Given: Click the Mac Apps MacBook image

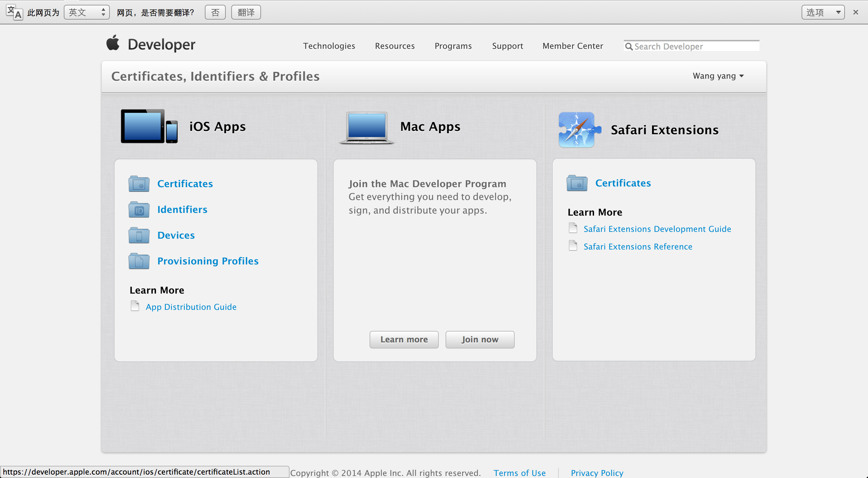Looking at the screenshot, I should pos(367,128).
